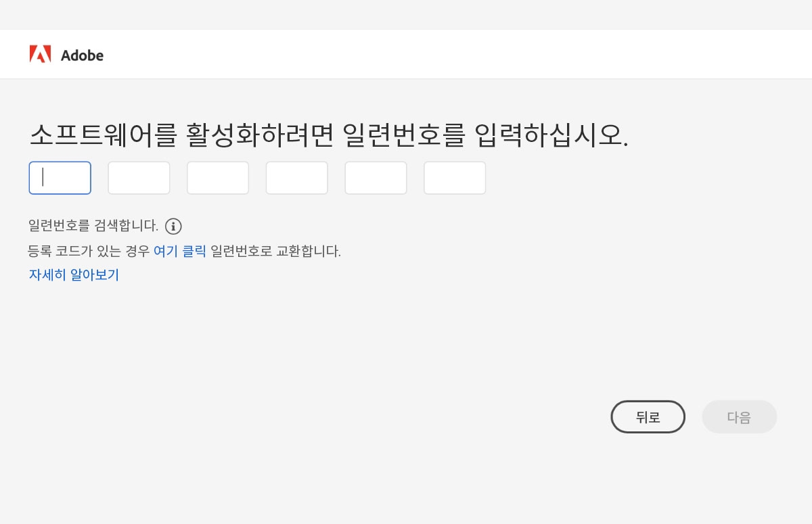Image resolution: width=812 pixels, height=524 pixels.
Task: Click the red Adobe logo icon
Action: pyautogui.click(x=40, y=54)
